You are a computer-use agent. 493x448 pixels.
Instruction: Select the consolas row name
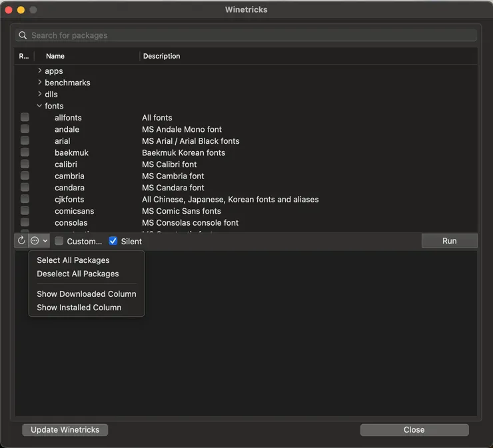pyautogui.click(x=71, y=222)
